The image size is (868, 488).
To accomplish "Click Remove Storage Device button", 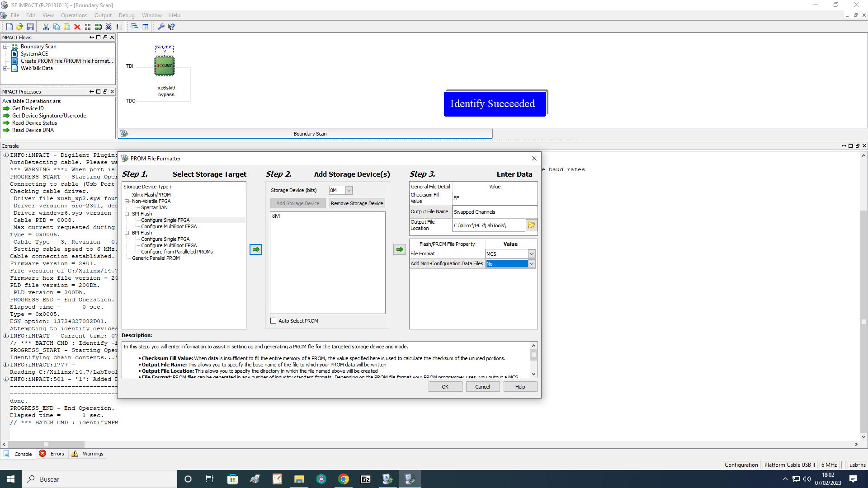I will pos(357,203).
